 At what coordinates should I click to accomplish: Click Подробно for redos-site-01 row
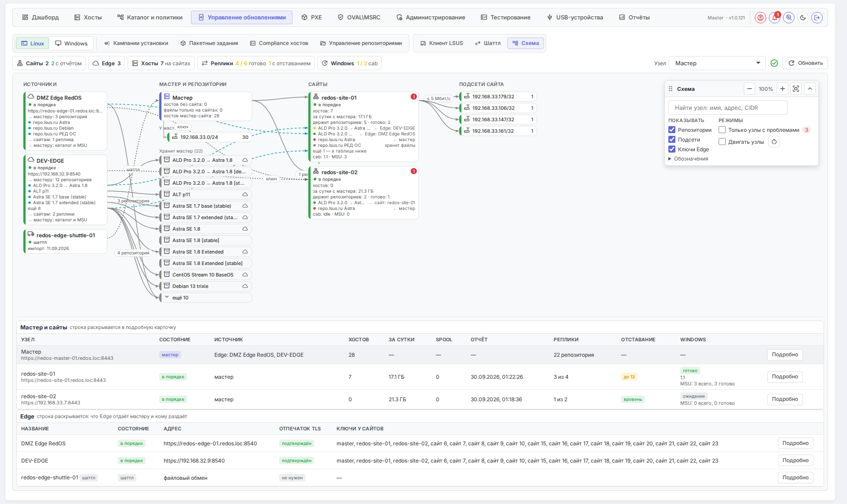785,377
